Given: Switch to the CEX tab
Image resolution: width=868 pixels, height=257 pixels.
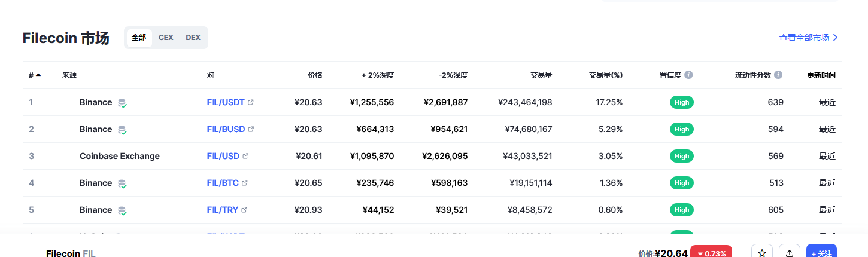Looking at the screenshot, I should coord(166,38).
